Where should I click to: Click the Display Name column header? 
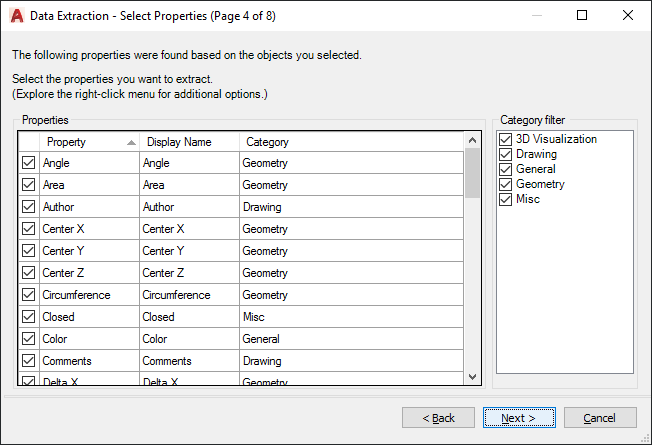(189, 142)
